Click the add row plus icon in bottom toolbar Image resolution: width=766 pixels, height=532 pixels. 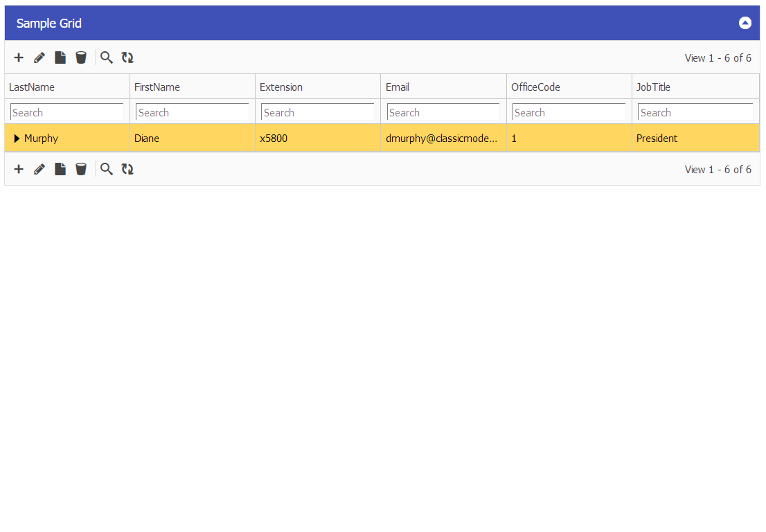click(x=19, y=169)
